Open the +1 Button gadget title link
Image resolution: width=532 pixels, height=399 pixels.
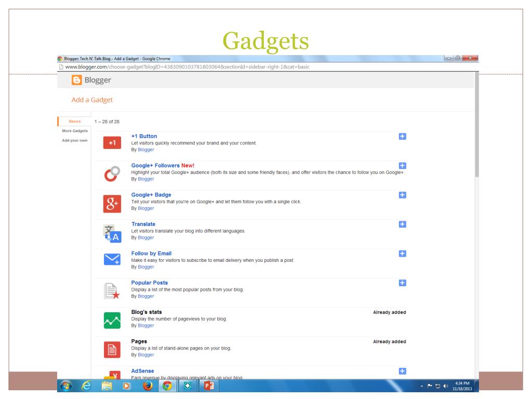click(x=144, y=137)
